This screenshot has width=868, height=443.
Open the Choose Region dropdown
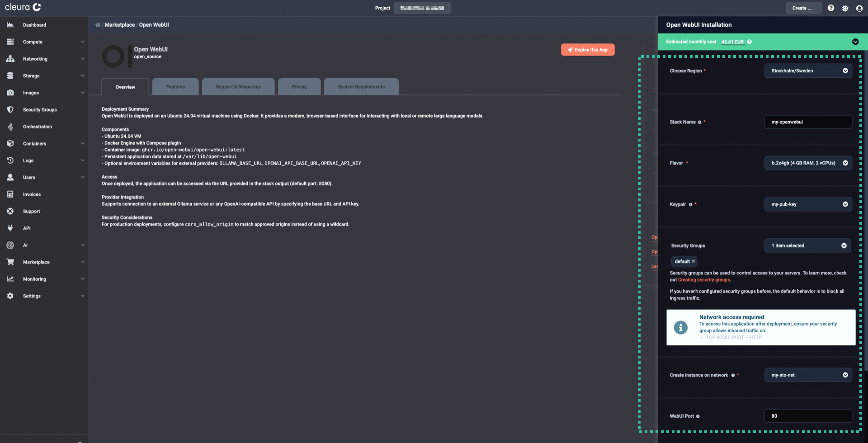(x=808, y=71)
